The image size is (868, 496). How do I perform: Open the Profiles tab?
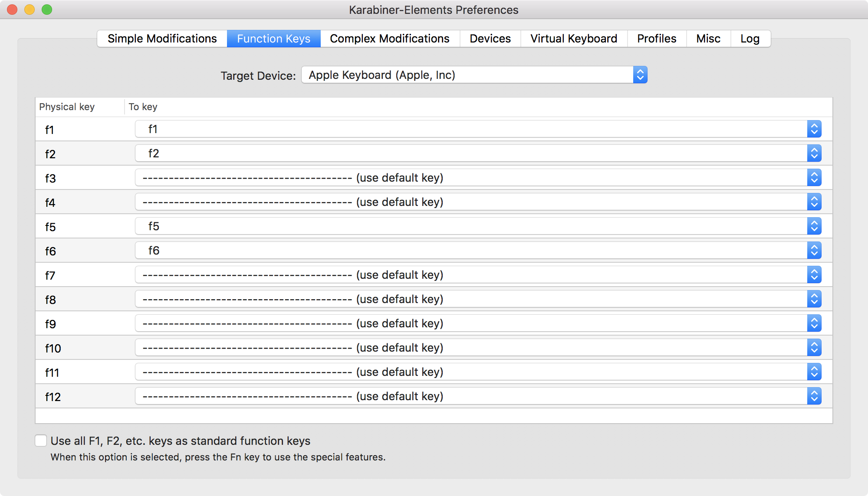point(656,39)
